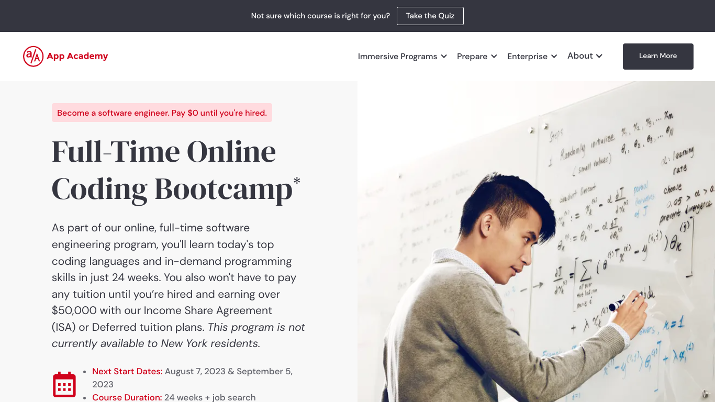This screenshot has width=715, height=402.
Task: Click the 'Not sure which course' banner text
Action: [x=321, y=16]
